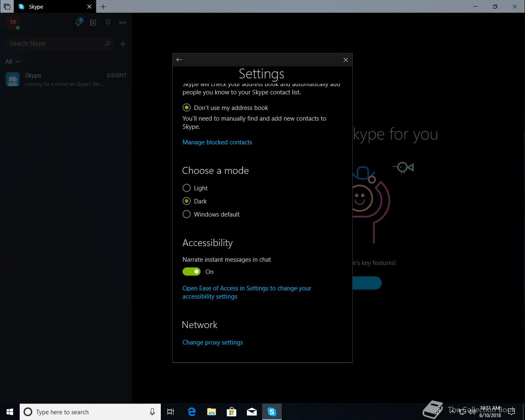This screenshot has height=420, width=525.
Task: Click the Skype taskbar icon
Action: (272, 412)
